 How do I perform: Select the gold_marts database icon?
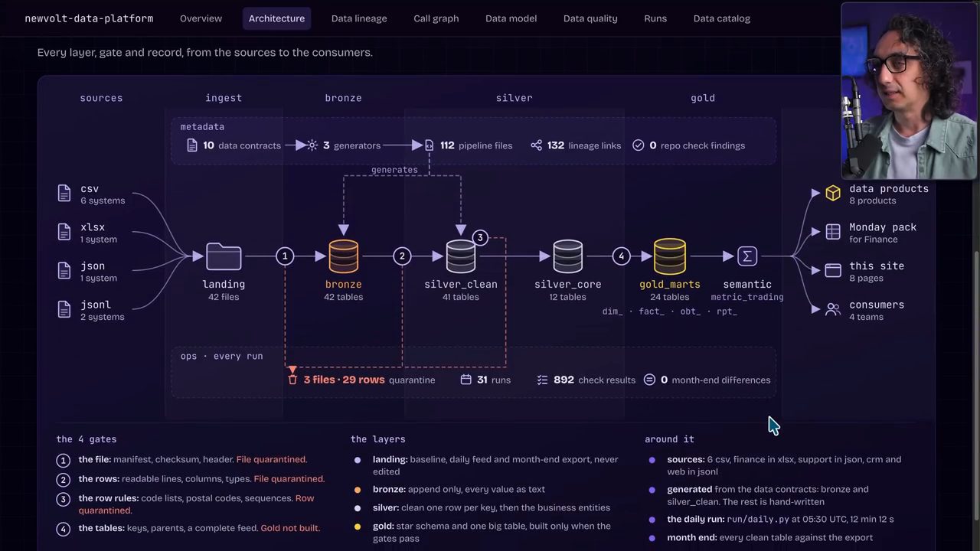[670, 256]
